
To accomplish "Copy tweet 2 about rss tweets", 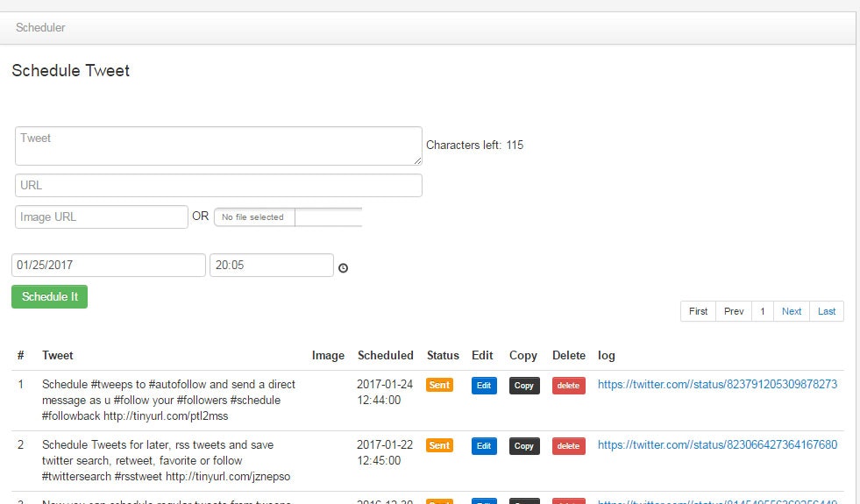I will [x=523, y=446].
